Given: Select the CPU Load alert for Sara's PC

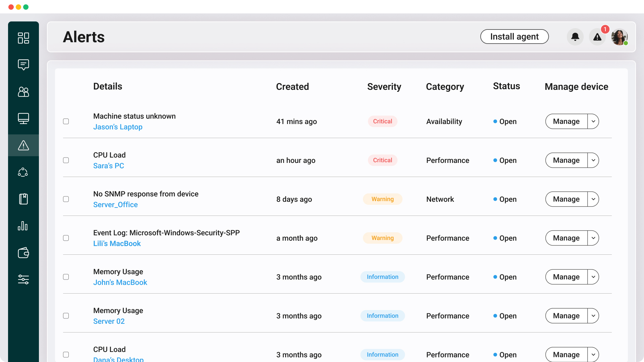Looking at the screenshot, I should click(x=66, y=160).
